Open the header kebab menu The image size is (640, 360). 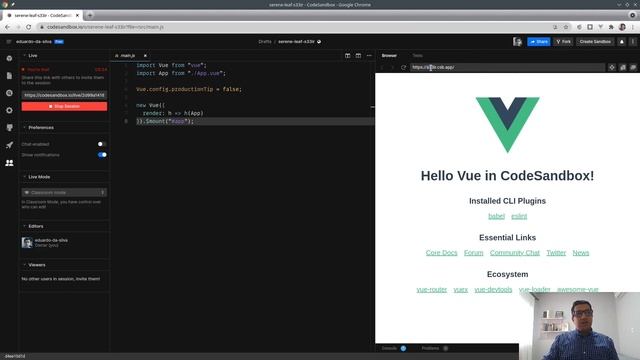(633, 42)
